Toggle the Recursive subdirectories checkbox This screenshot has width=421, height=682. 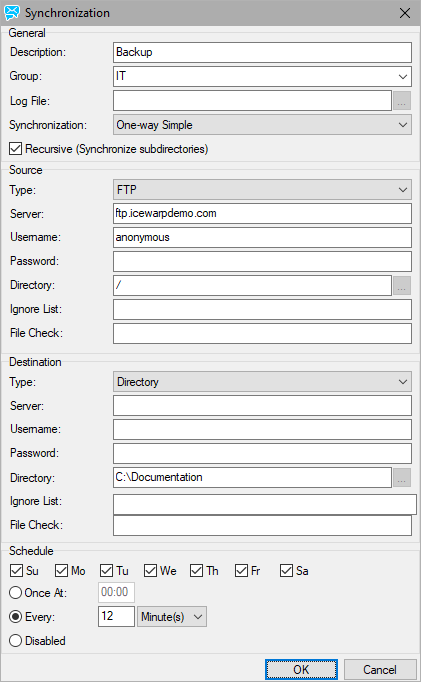(15, 149)
